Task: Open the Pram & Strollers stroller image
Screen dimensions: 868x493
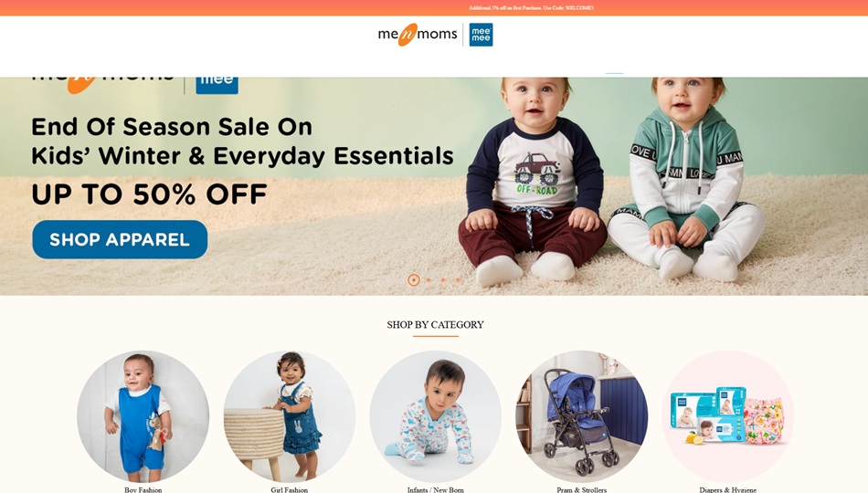Action: [582, 416]
